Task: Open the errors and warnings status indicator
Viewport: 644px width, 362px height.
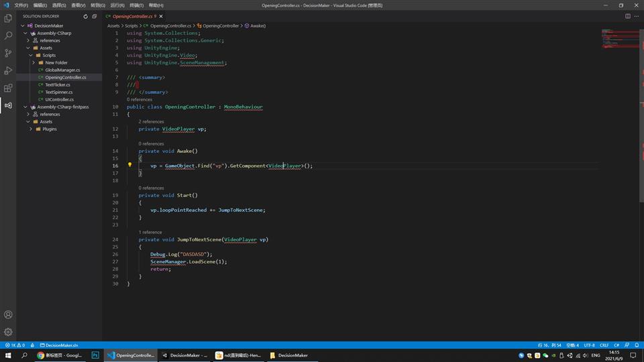Action: (x=15, y=345)
